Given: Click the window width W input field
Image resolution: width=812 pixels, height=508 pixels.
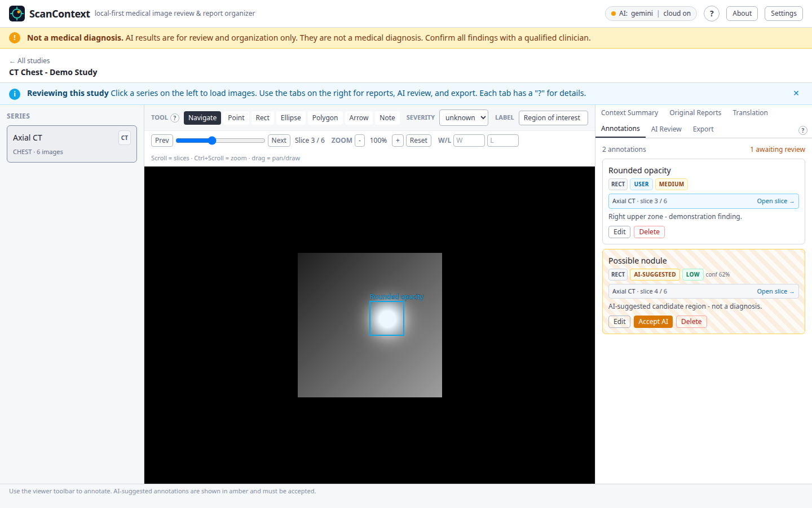Looking at the screenshot, I should pos(469,141).
